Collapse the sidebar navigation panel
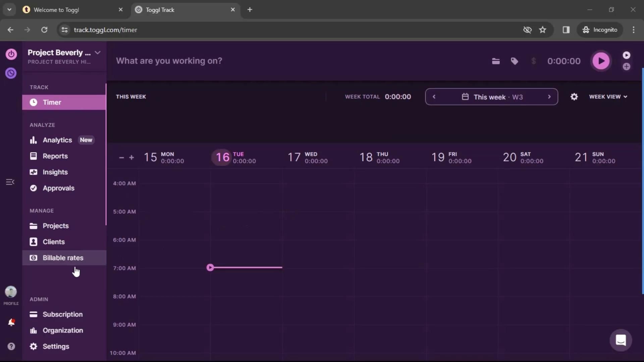 coord(10,182)
